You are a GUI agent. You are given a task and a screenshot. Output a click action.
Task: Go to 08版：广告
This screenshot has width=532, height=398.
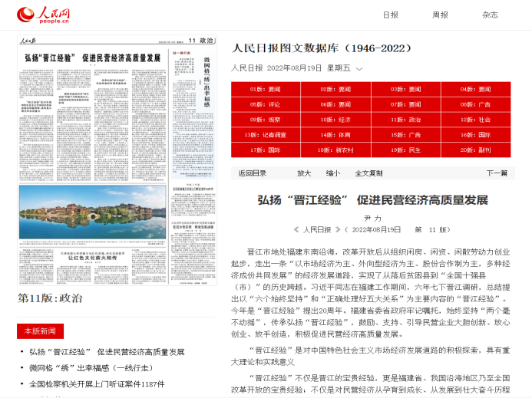point(476,105)
